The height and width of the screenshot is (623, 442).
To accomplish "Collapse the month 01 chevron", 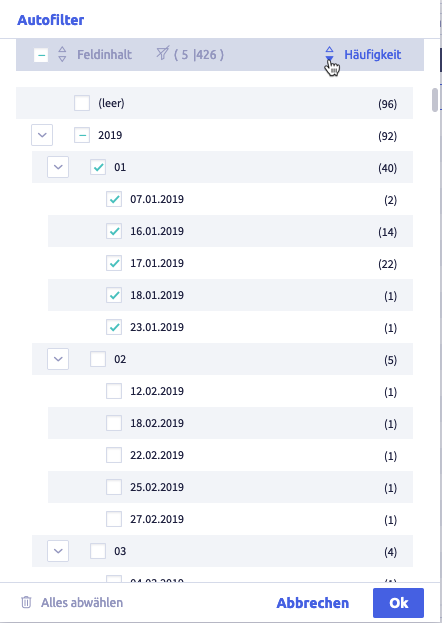I will pos(58,167).
